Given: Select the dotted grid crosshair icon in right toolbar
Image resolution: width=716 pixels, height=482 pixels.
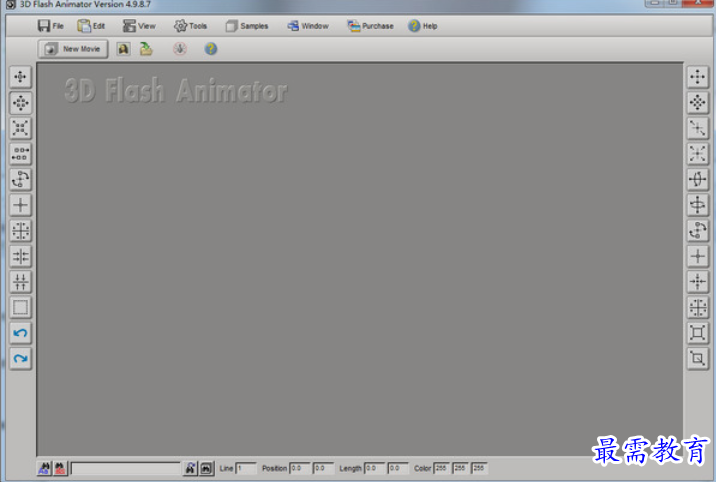Looking at the screenshot, I should [x=698, y=307].
